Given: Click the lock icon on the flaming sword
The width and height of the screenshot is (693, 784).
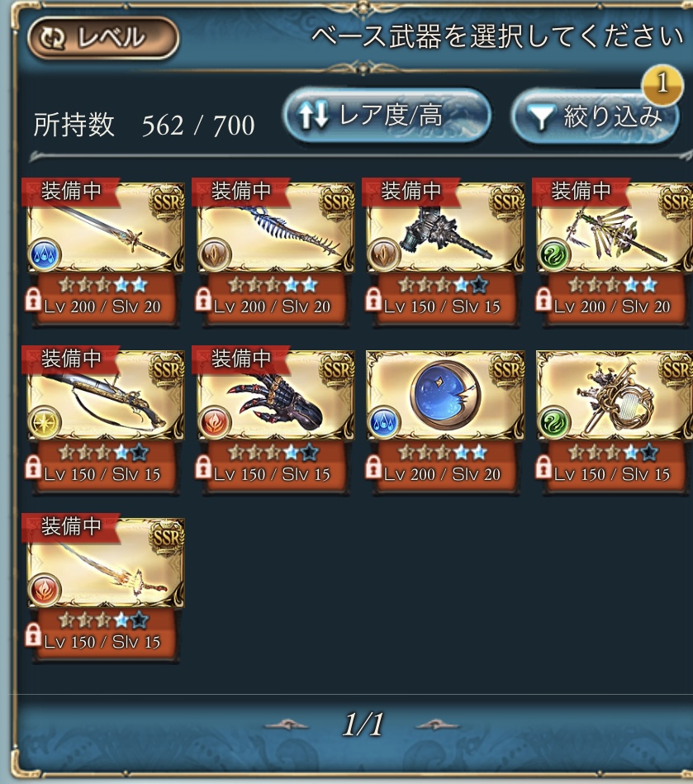Looking at the screenshot, I should (33, 635).
